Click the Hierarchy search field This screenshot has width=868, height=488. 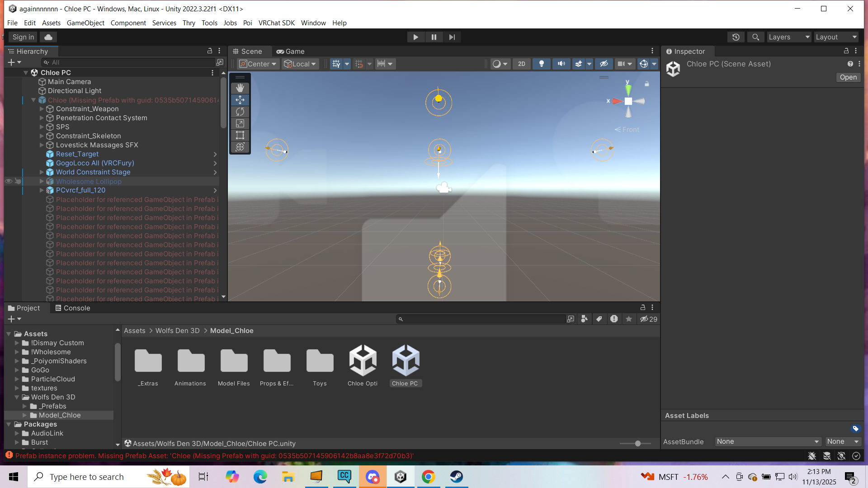coord(129,62)
